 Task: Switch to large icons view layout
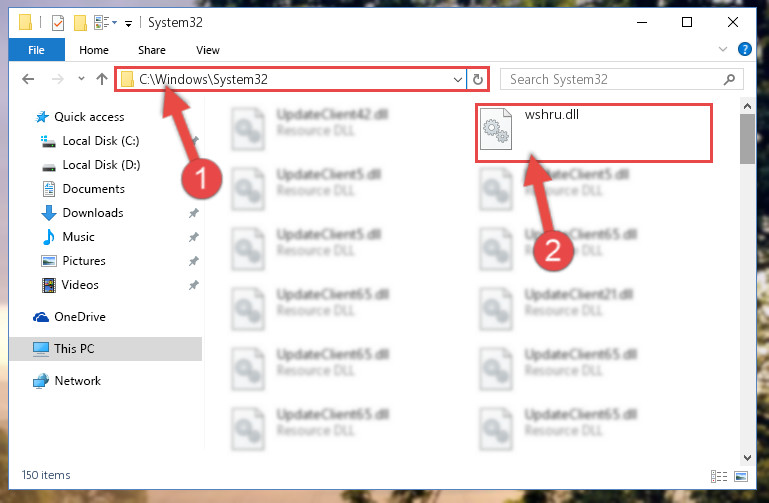(741, 476)
